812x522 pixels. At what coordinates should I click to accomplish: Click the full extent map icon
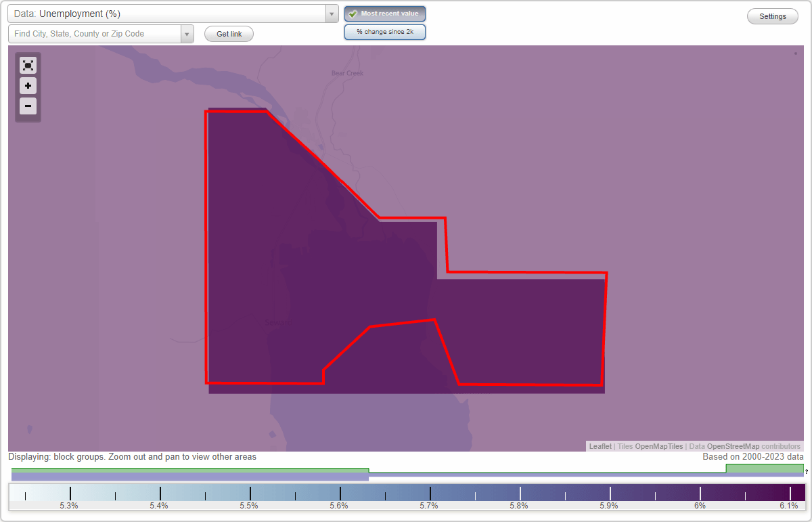tap(28, 65)
